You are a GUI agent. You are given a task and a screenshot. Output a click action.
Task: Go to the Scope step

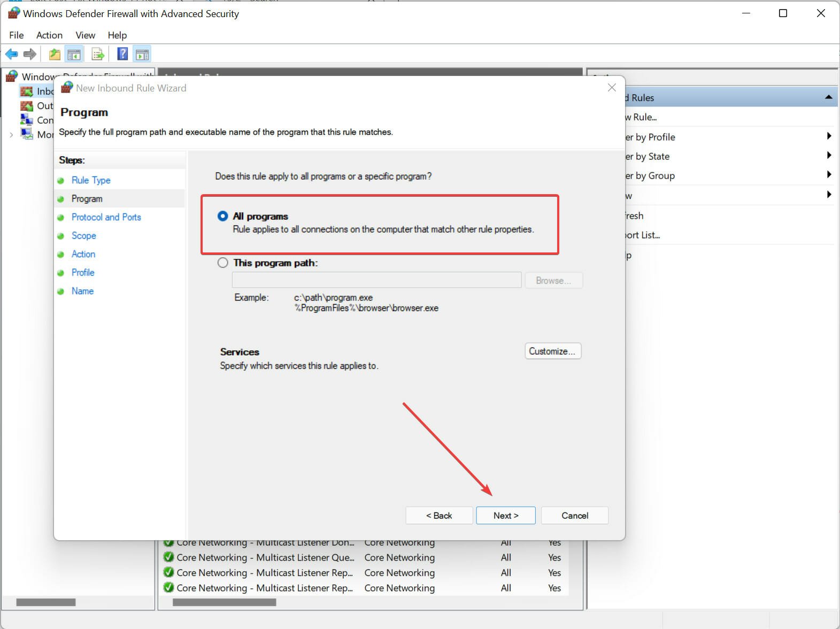pos(84,236)
